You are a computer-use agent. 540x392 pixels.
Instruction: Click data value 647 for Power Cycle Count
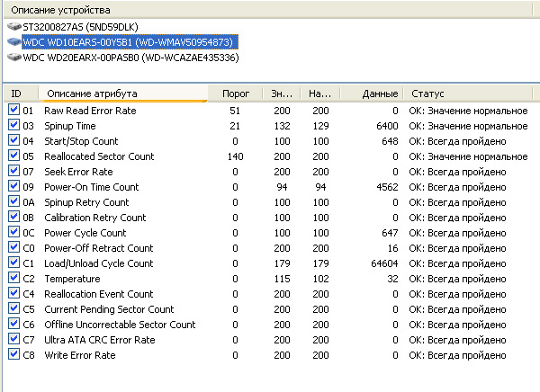[390, 233]
